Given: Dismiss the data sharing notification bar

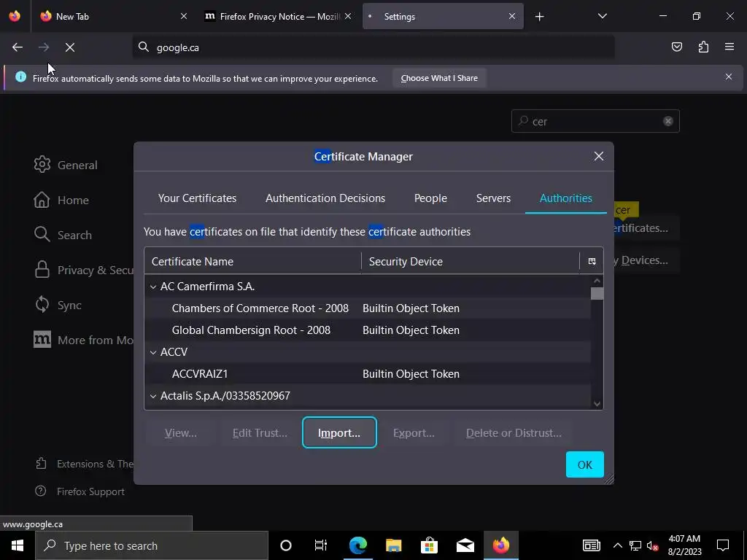Looking at the screenshot, I should (x=729, y=77).
